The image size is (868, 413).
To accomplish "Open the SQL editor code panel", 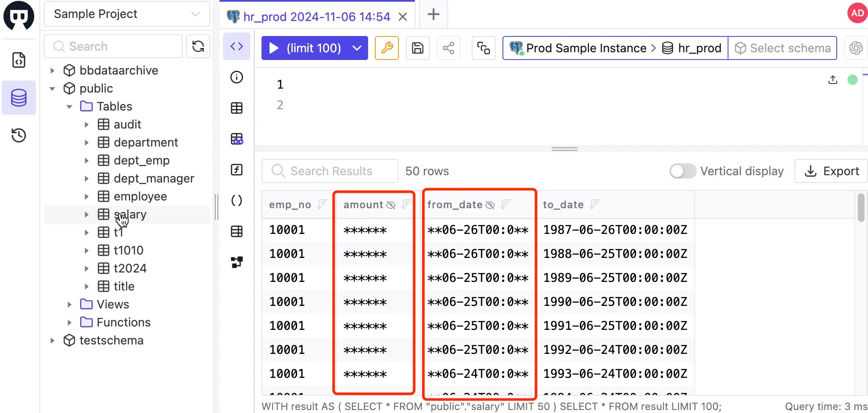I will [237, 46].
